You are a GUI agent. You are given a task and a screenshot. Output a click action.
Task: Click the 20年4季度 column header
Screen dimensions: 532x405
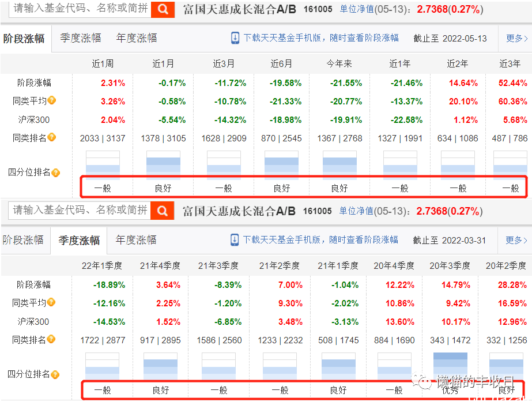pyautogui.click(x=394, y=266)
